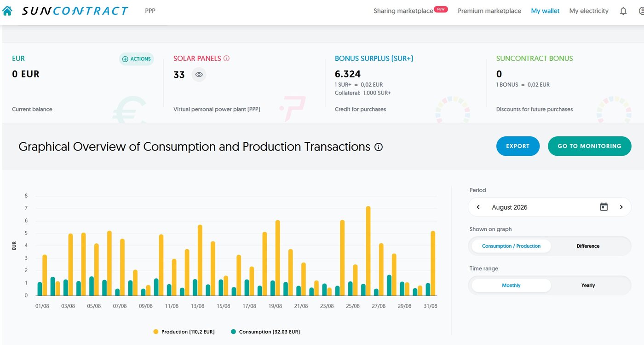Image resolution: width=644 pixels, height=345 pixels.
Task: Click Discounts for future purchases text
Action: click(535, 109)
